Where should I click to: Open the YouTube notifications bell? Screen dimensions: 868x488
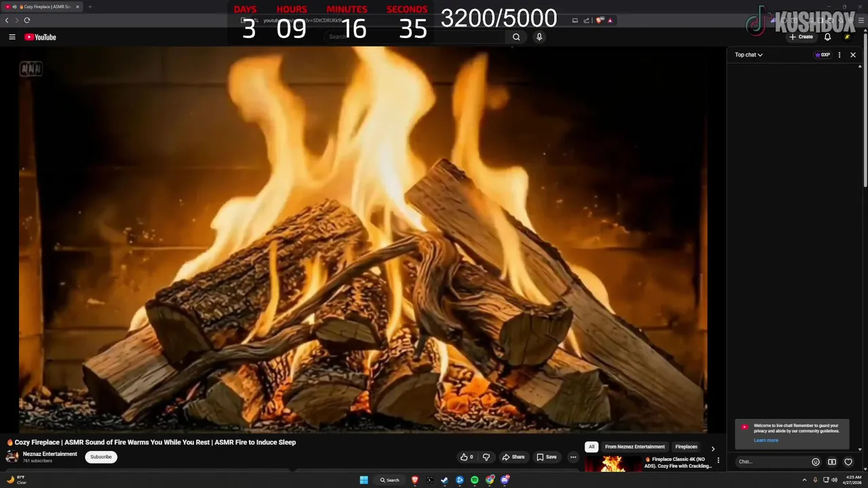point(827,37)
